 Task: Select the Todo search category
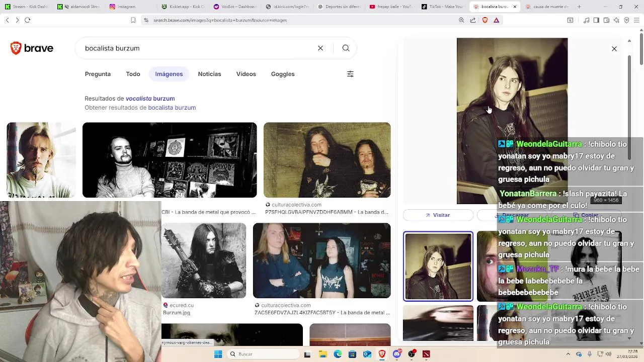click(133, 74)
